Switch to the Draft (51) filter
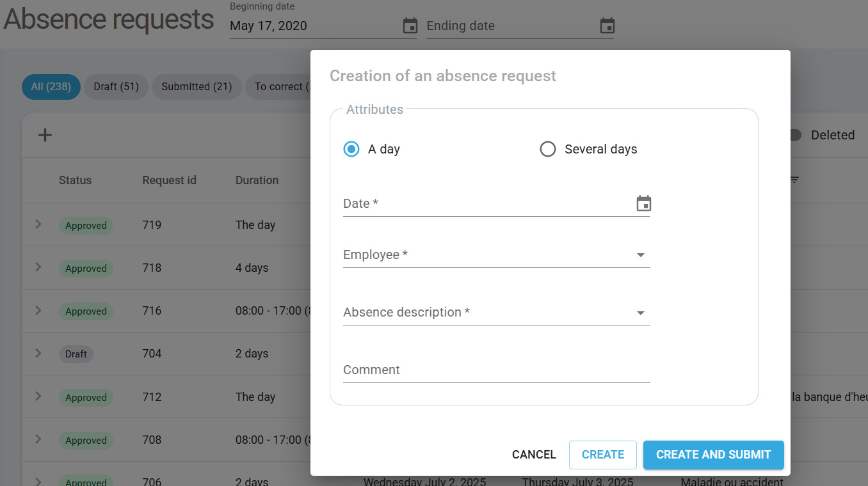The image size is (868, 486). click(x=116, y=86)
